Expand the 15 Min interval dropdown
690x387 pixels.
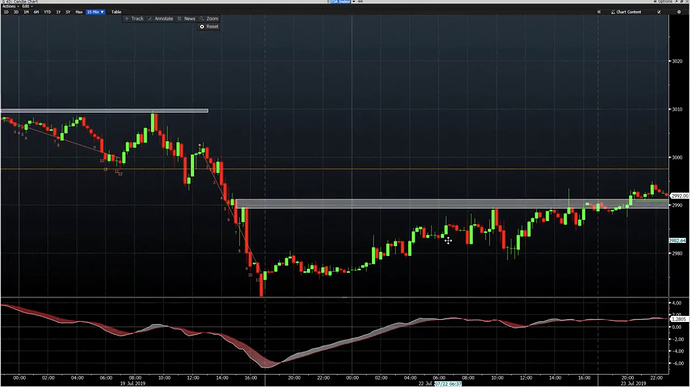tap(95, 12)
